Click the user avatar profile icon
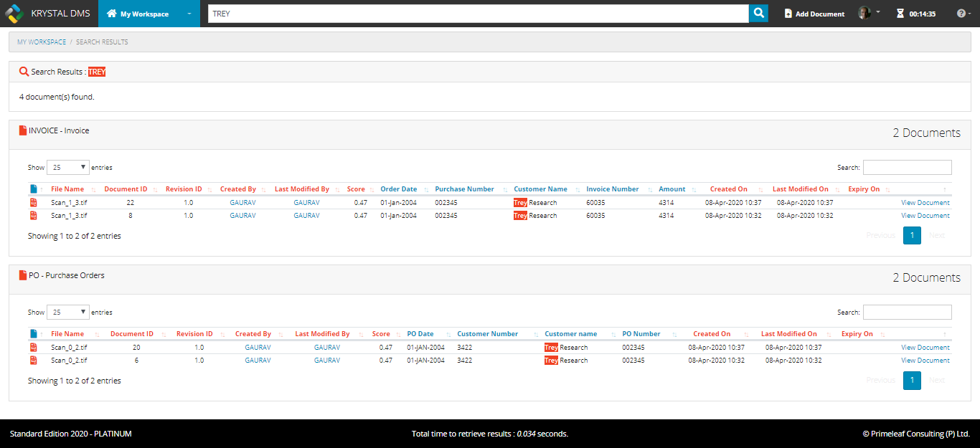The height and width of the screenshot is (448, 980). (x=864, y=14)
